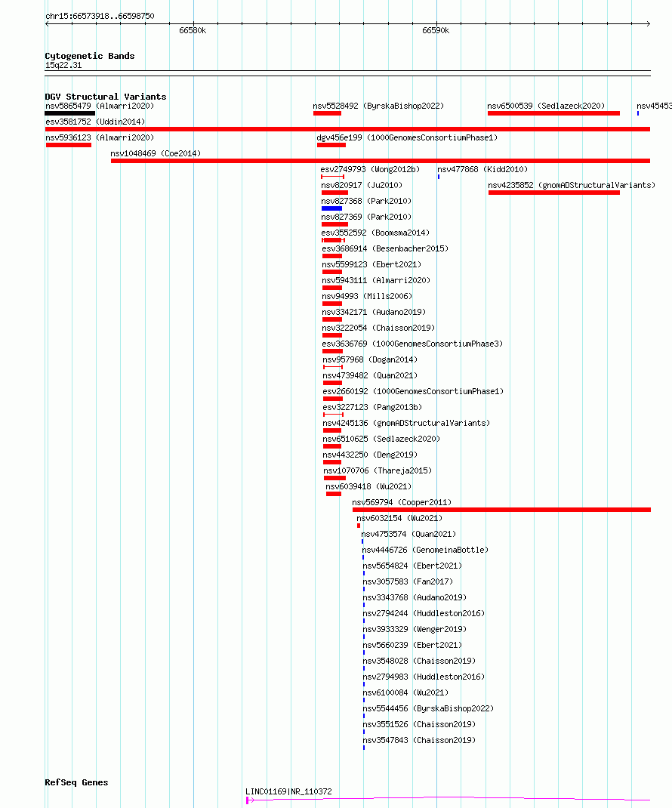Open nsv827369 (Park2010) variant

[366, 217]
